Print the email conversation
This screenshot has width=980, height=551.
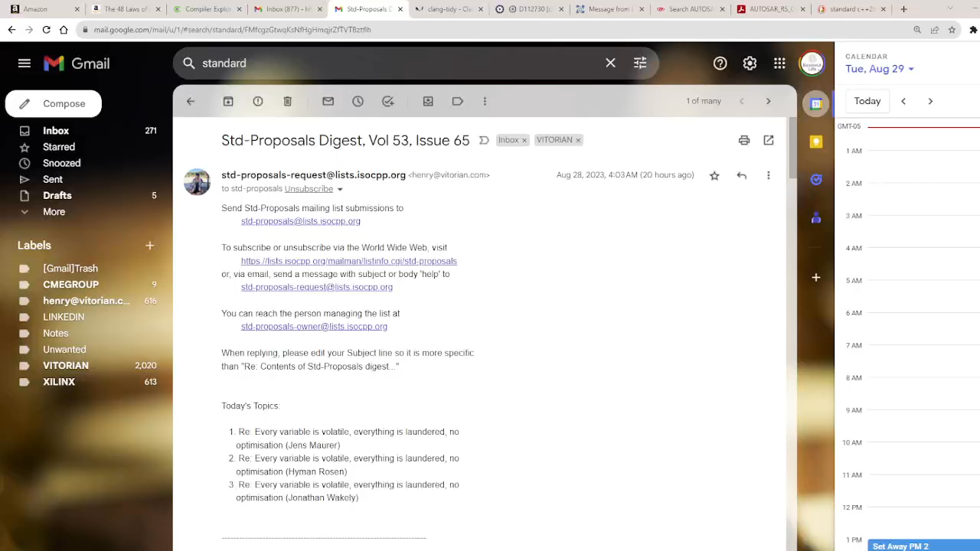743,140
